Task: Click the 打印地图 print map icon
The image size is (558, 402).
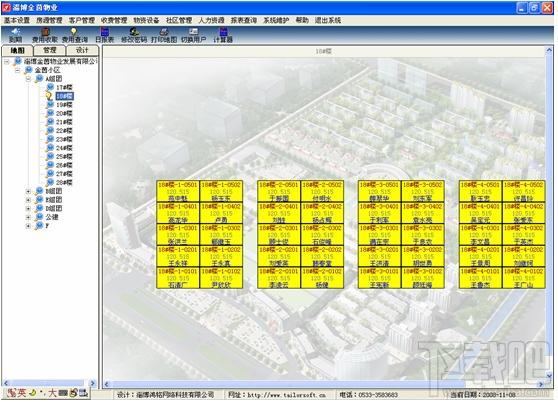Action: click(x=164, y=36)
